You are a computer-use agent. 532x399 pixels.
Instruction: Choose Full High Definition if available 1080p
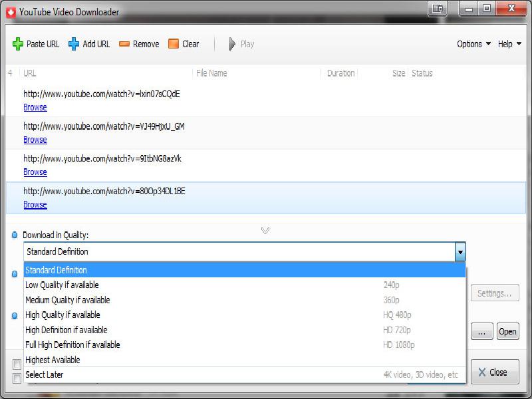244,344
